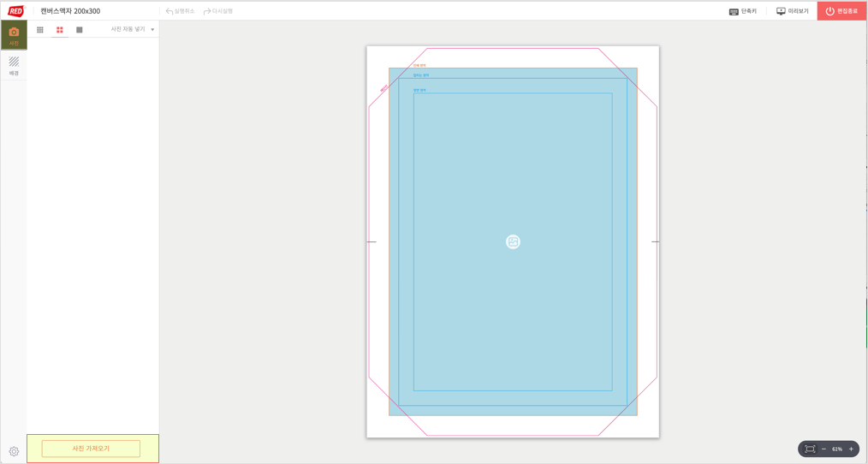Click the RED logo icon
Image resolution: width=868 pixels, height=464 pixels.
tap(15, 11)
